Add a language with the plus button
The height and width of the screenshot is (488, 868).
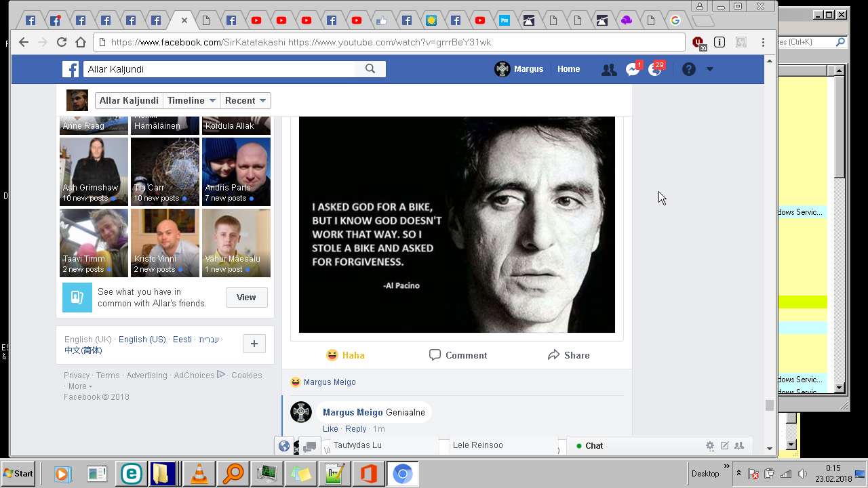coord(254,344)
